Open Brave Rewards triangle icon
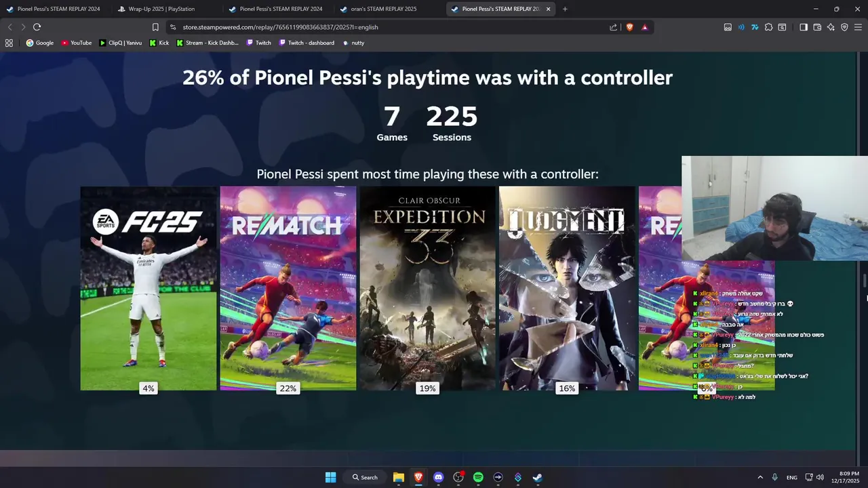 pyautogui.click(x=644, y=27)
